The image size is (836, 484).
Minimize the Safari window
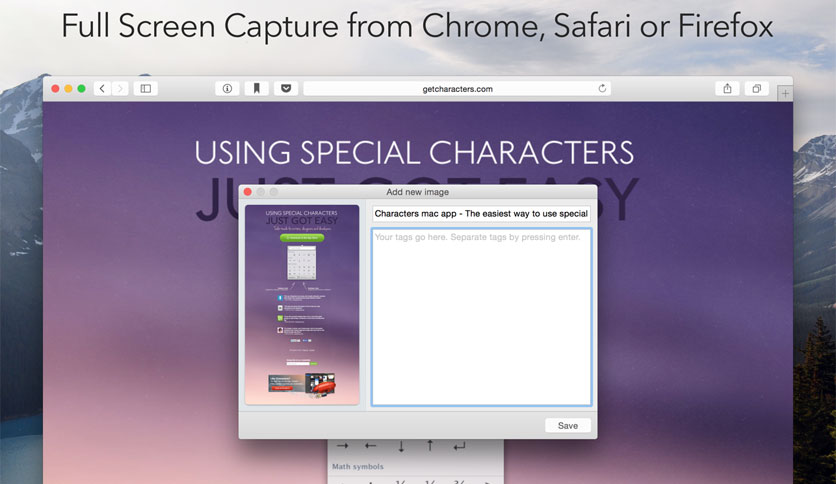pyautogui.click(x=68, y=88)
